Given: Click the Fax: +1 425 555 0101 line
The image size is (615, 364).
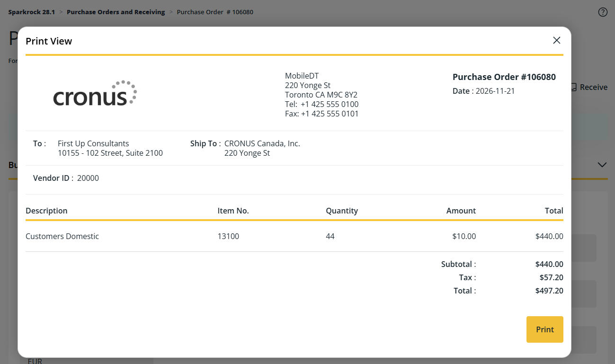Looking at the screenshot, I should coord(322,114).
